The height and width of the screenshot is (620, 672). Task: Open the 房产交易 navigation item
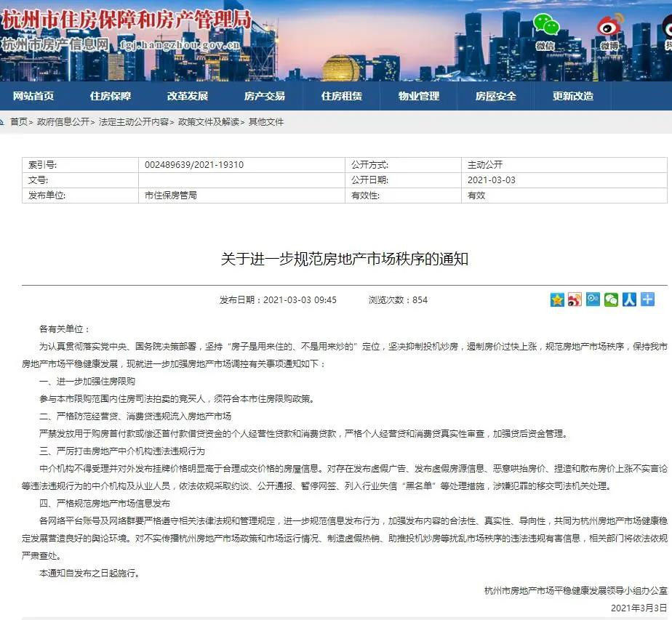coord(265,96)
